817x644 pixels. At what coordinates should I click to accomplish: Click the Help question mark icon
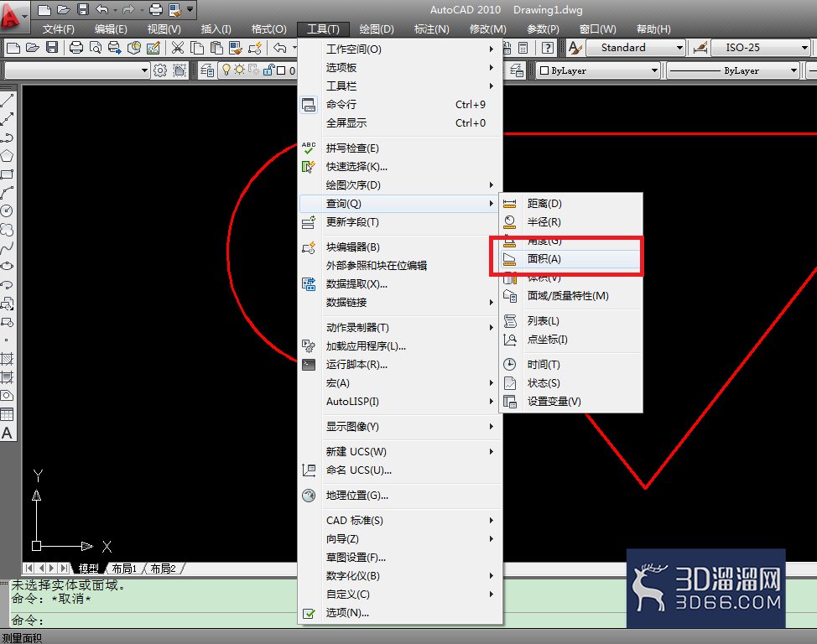click(547, 48)
